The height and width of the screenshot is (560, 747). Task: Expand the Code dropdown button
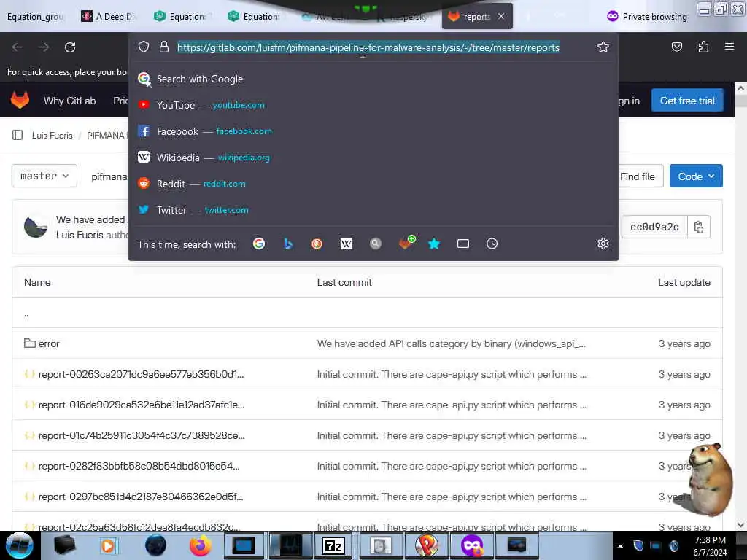(x=696, y=176)
